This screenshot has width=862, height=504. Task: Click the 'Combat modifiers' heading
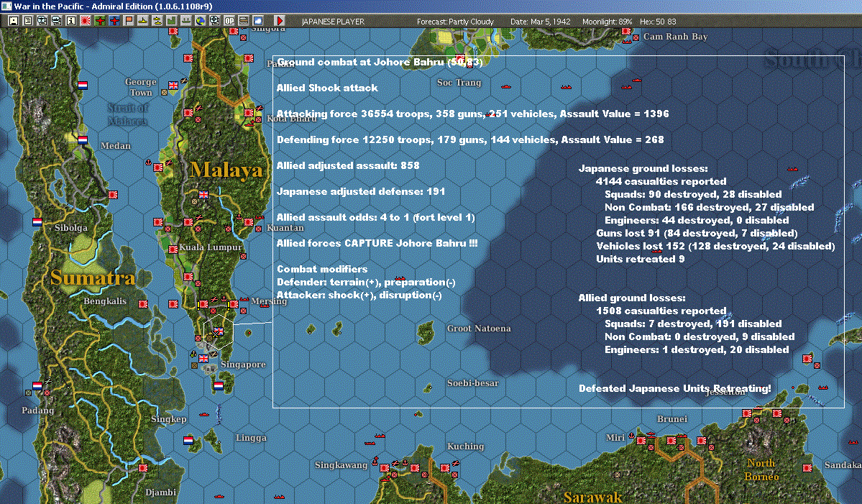(x=322, y=269)
